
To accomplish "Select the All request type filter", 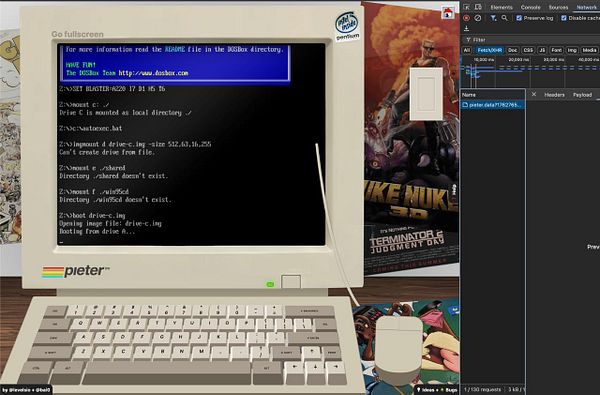I will tap(467, 50).
